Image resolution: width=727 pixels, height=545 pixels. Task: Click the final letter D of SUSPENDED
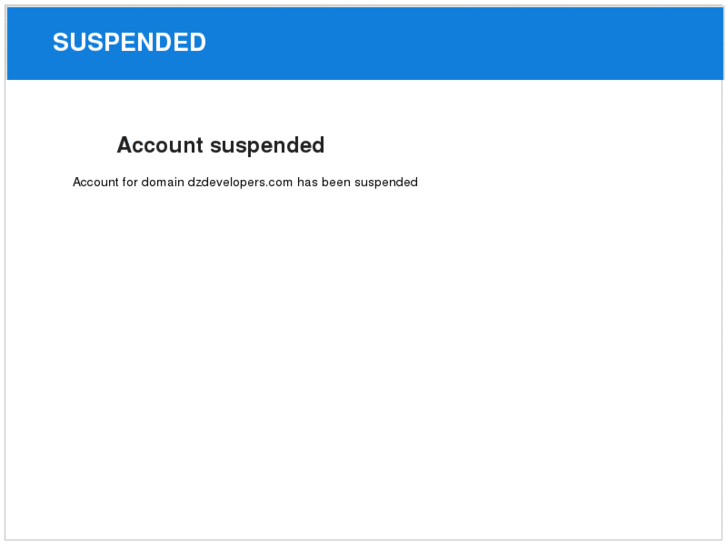click(x=198, y=42)
